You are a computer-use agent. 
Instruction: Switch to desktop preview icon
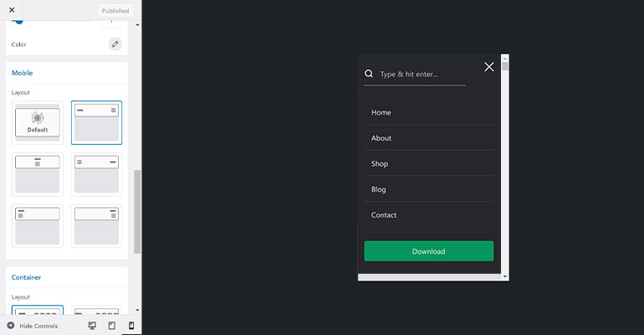click(x=92, y=326)
